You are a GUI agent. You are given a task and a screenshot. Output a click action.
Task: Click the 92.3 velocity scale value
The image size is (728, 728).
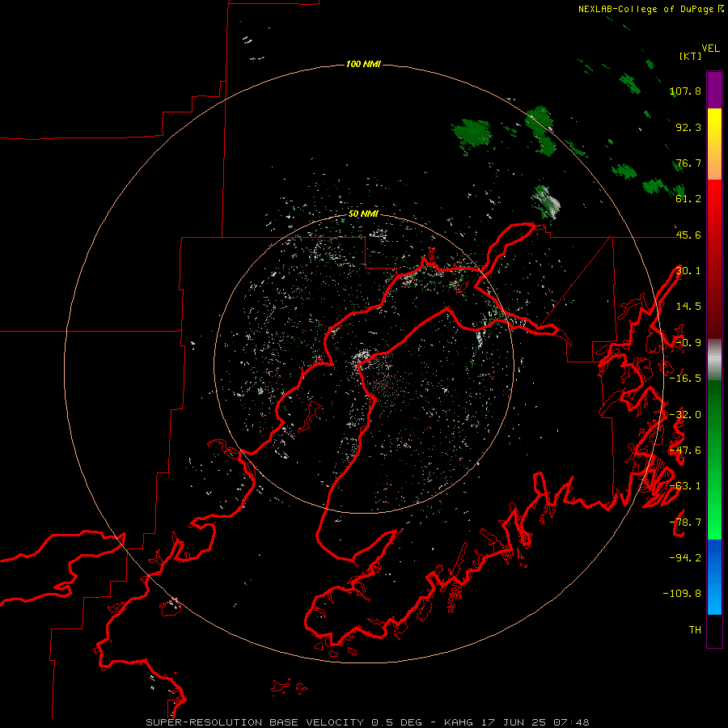coord(688,127)
